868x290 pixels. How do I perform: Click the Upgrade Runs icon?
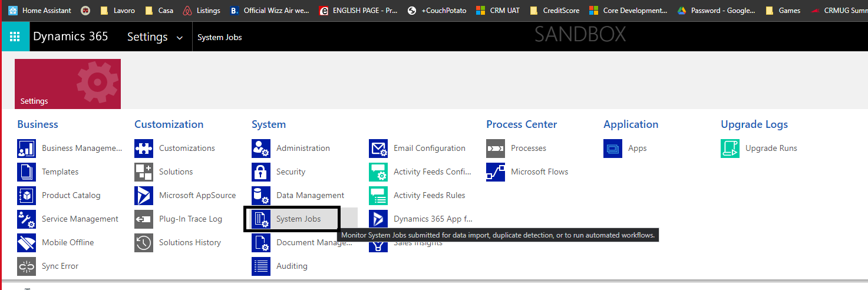730,149
